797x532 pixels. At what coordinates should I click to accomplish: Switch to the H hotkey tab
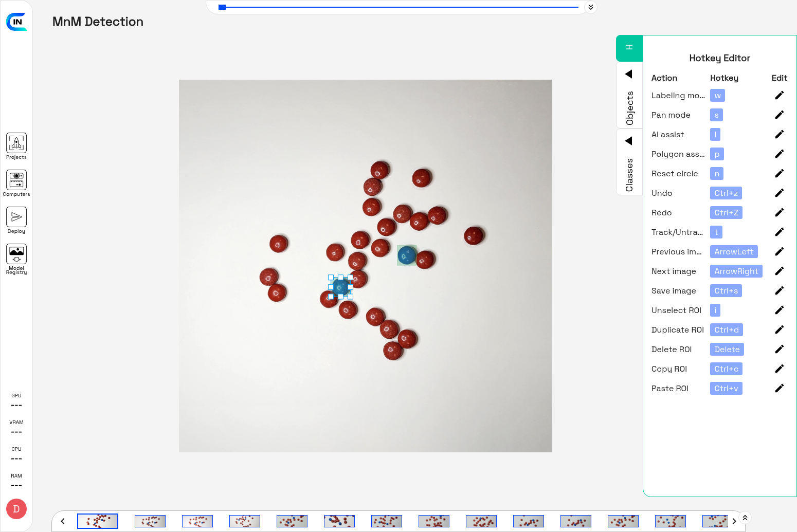click(629, 48)
